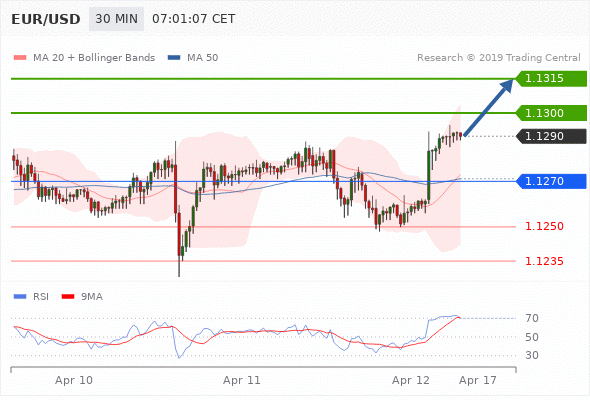This screenshot has height=400, width=590.
Task: Click the pink MA 20 color swatch
Action: [x=20, y=58]
